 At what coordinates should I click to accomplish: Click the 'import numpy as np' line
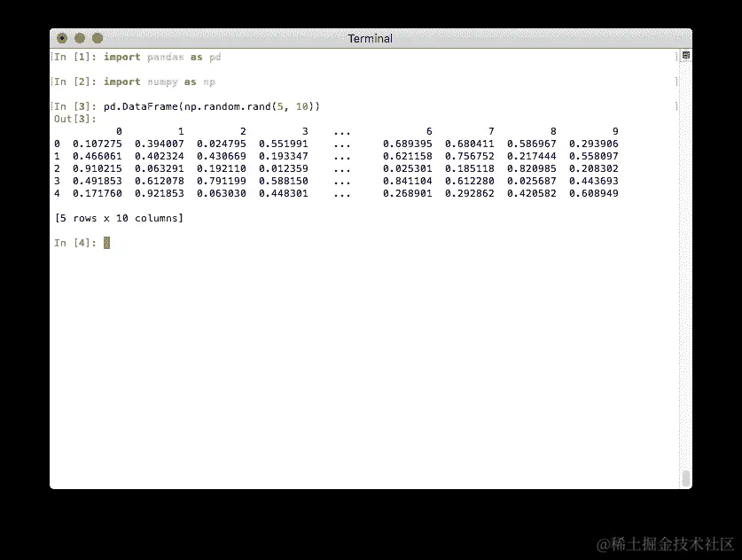pos(160,82)
